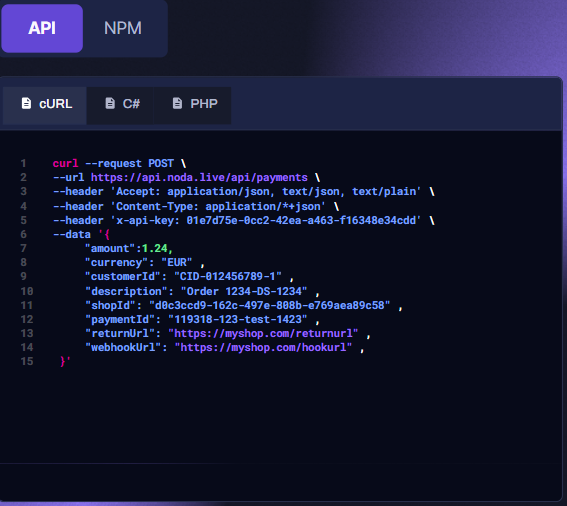Click the file icon on C# tab
This screenshot has height=506, width=567.
click(110, 103)
